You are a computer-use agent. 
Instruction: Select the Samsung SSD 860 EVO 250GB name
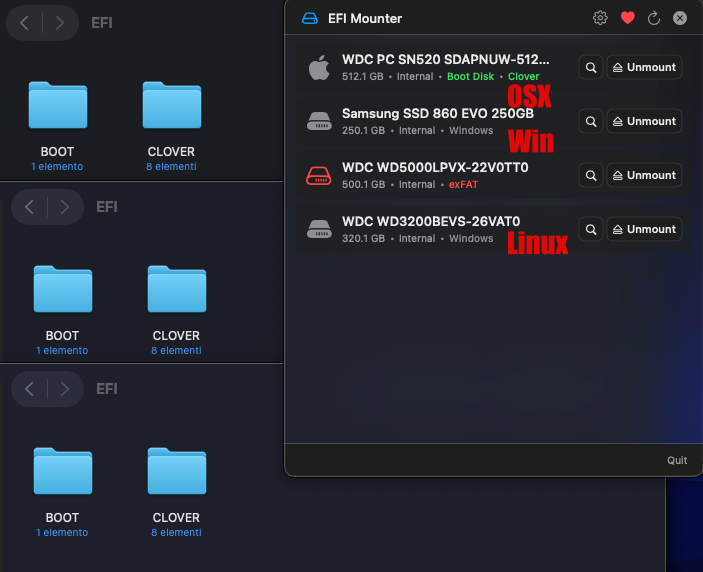point(438,113)
